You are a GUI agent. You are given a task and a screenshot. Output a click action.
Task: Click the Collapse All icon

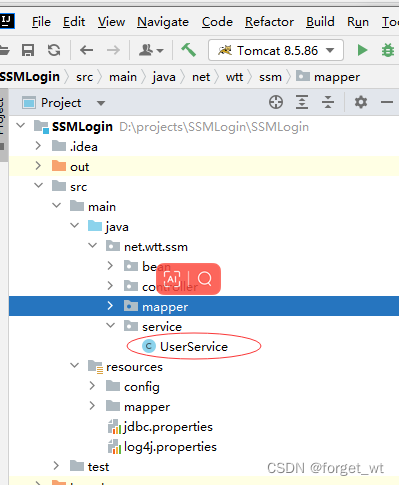coord(328,102)
